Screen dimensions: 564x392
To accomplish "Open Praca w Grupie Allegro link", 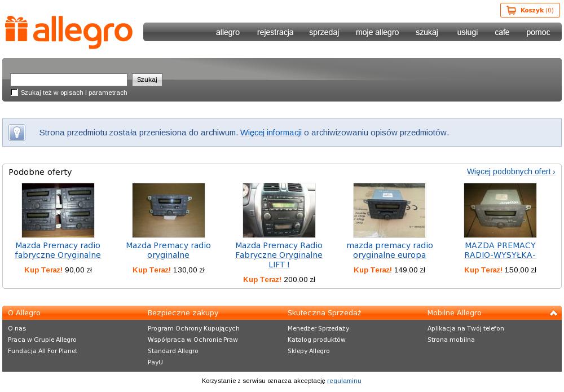I will (42, 340).
